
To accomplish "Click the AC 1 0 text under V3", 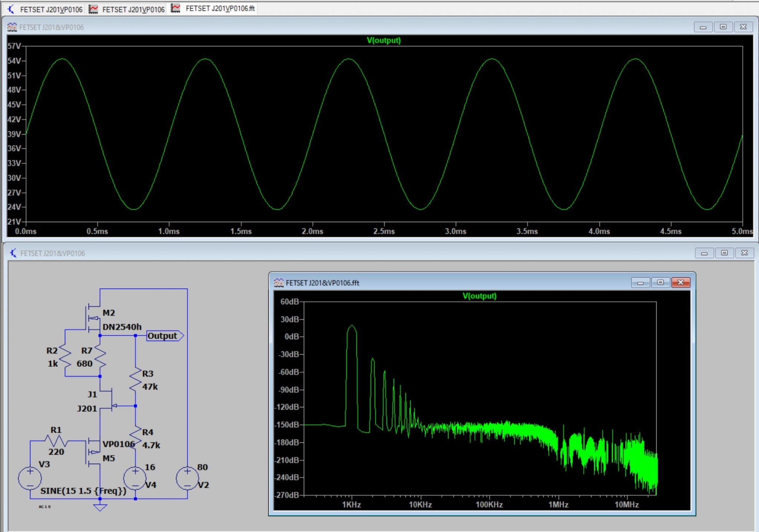I will pyautogui.click(x=44, y=506).
